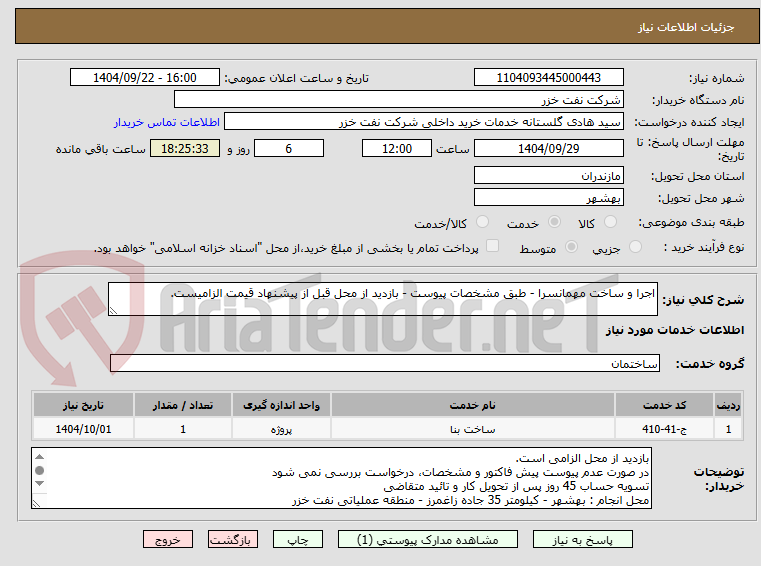Click the تاریخ نیاز column header

click(x=83, y=405)
